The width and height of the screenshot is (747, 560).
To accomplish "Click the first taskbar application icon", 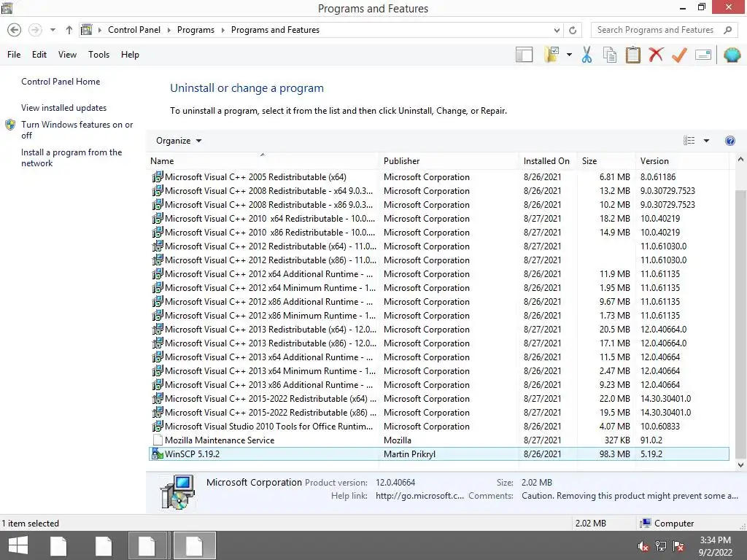I will click(58, 545).
